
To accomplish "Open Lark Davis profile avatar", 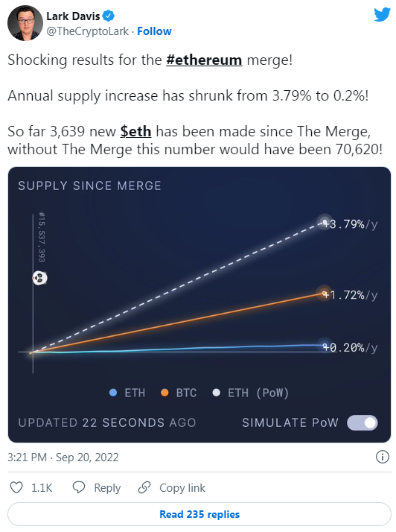I will (25, 23).
